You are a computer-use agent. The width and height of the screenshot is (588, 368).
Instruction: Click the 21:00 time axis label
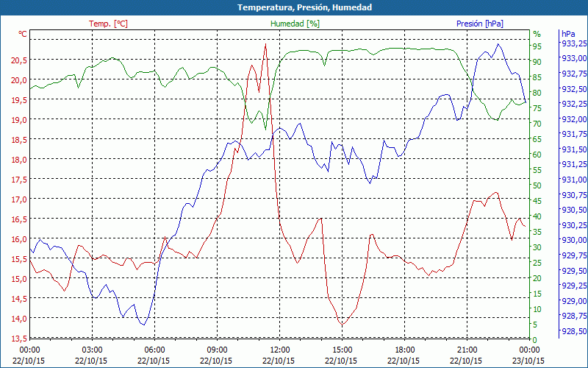tap(467, 350)
